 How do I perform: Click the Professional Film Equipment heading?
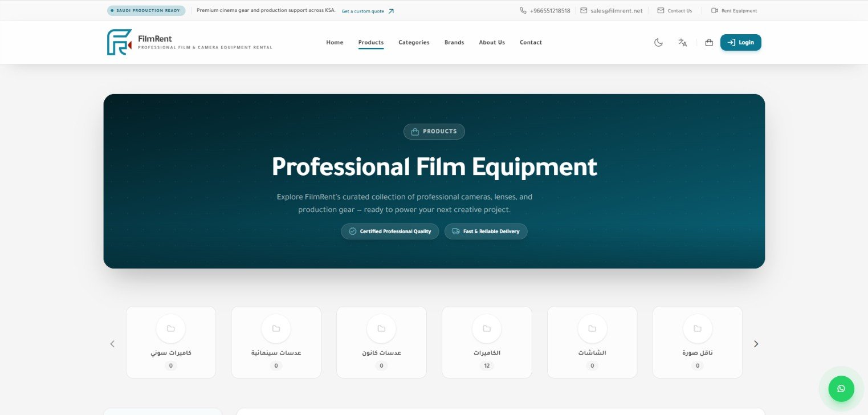click(x=434, y=167)
